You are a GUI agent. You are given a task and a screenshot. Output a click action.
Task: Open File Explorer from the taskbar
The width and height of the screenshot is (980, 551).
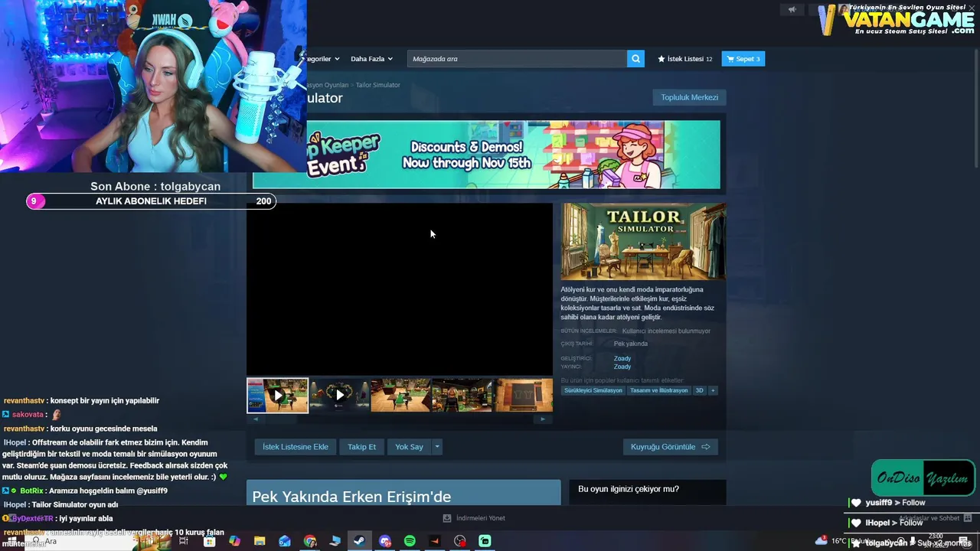[x=260, y=541]
